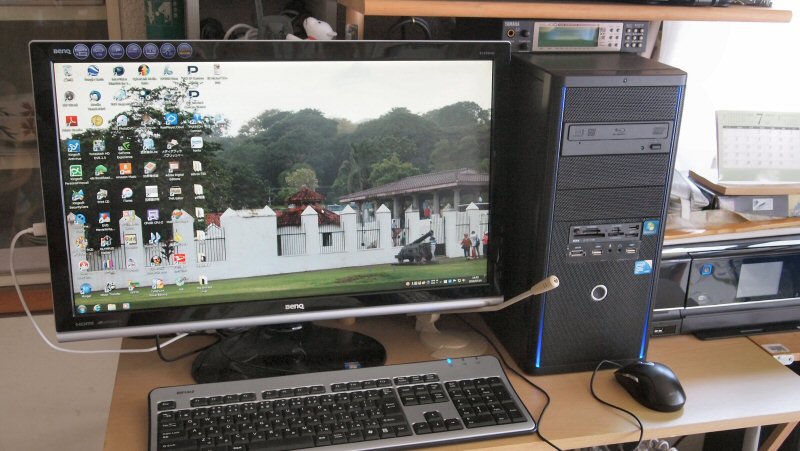Open the Recycle Bin desktop icon
Viewport: 800px width, 451px height.
click(x=67, y=72)
